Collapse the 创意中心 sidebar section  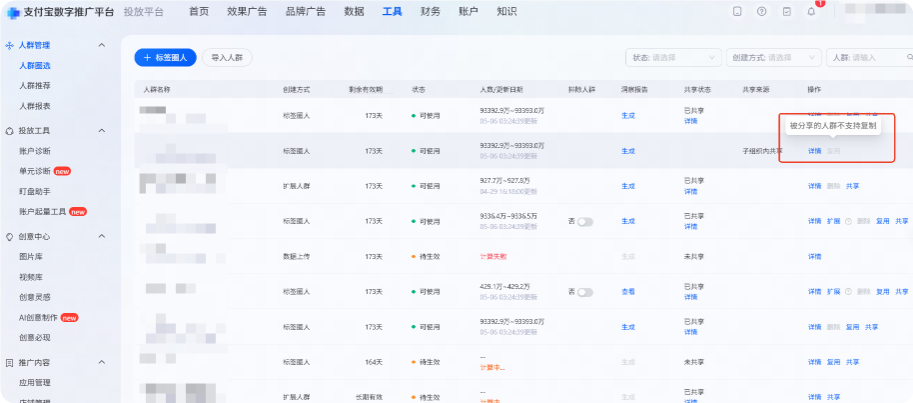click(x=101, y=236)
